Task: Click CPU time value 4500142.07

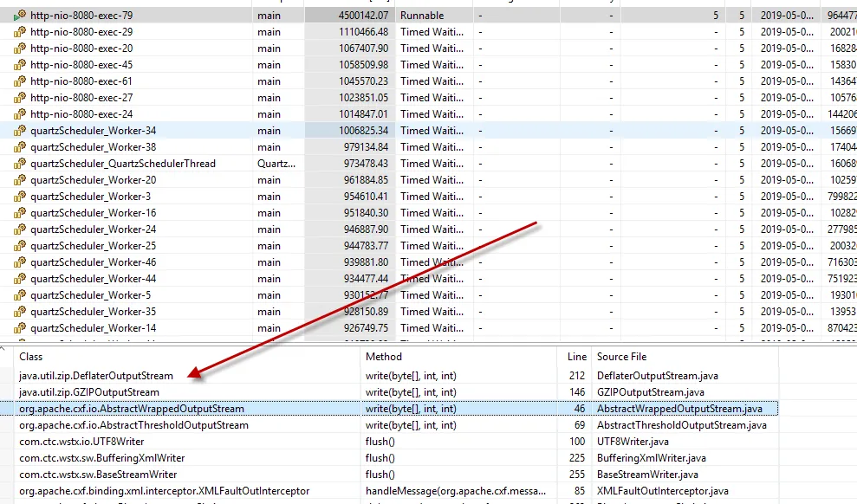Action: pyautogui.click(x=363, y=16)
